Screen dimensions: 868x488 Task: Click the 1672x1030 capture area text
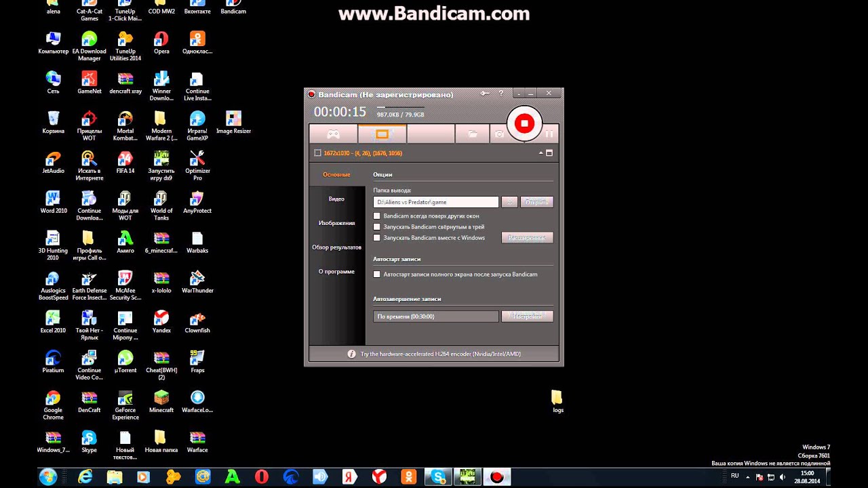363,153
